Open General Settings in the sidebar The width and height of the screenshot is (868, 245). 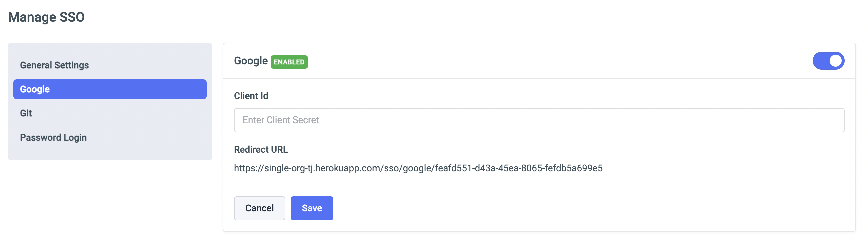coord(54,65)
